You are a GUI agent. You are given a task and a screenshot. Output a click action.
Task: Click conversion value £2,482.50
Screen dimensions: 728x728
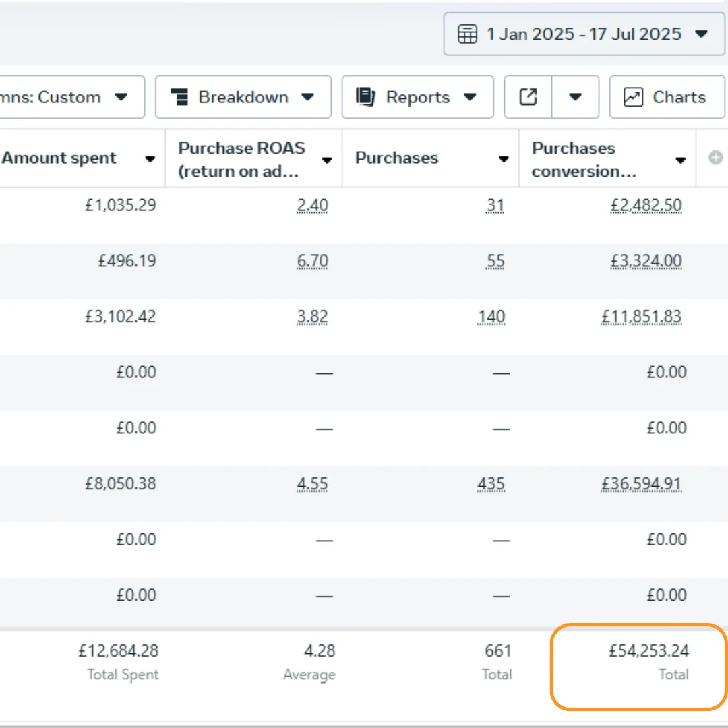tap(646, 205)
